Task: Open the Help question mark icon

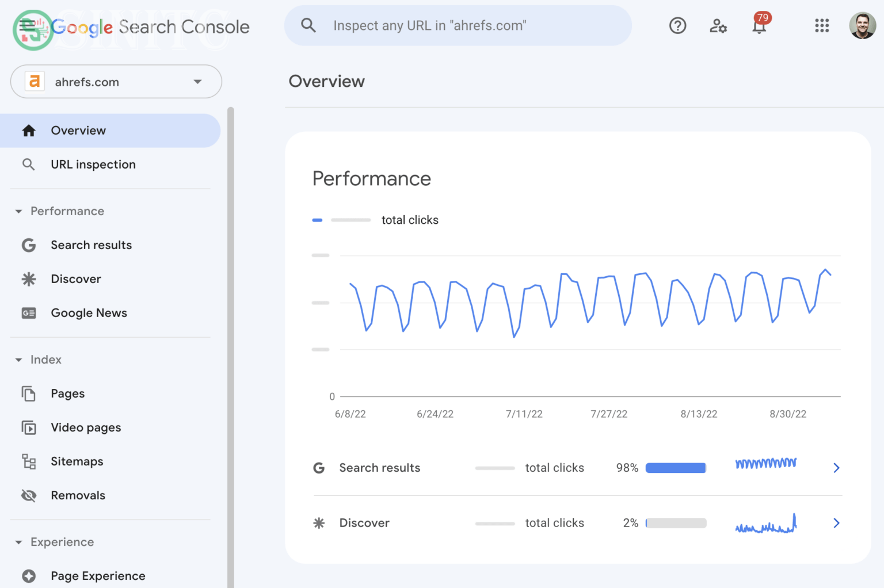Action: (x=677, y=25)
